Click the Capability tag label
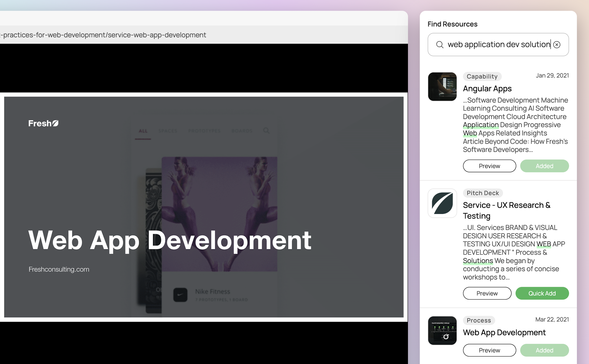Viewport: 589px width, 364px height. (482, 76)
